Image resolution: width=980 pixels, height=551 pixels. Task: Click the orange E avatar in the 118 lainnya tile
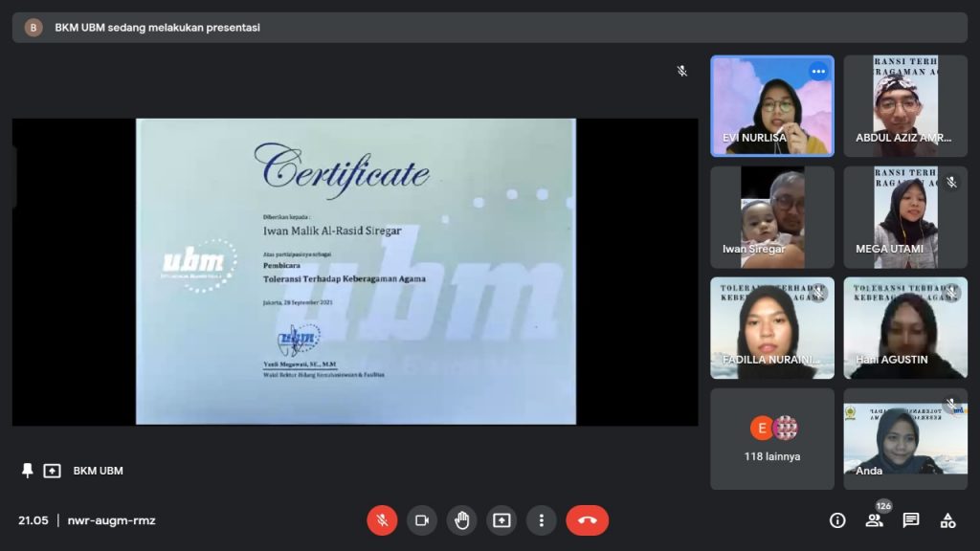click(x=761, y=428)
